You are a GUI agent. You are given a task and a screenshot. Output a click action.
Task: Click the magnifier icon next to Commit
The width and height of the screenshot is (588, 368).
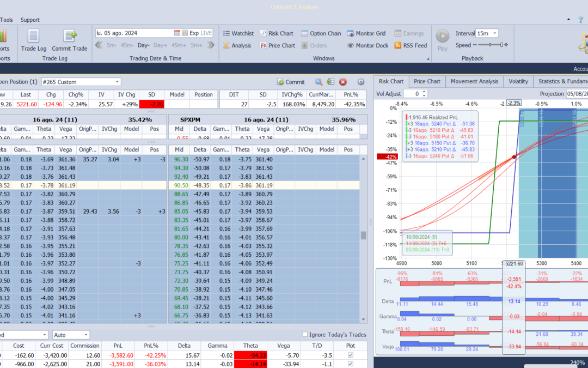point(318,82)
